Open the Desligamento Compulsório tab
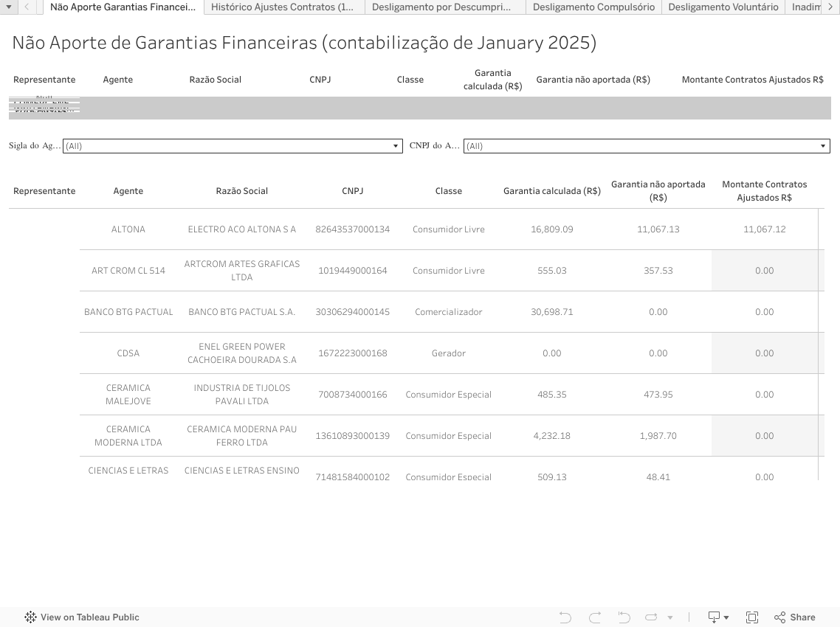Image resolution: width=840 pixels, height=627 pixels. coord(593,7)
